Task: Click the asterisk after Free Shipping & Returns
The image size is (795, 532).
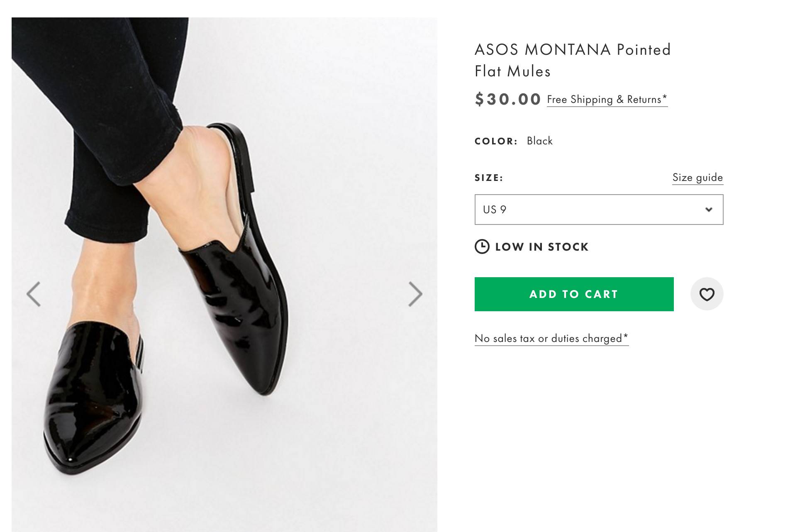Action: (665, 98)
